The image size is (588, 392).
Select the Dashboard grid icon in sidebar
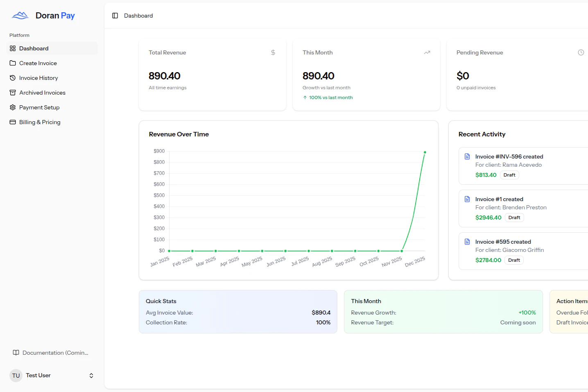pos(12,48)
